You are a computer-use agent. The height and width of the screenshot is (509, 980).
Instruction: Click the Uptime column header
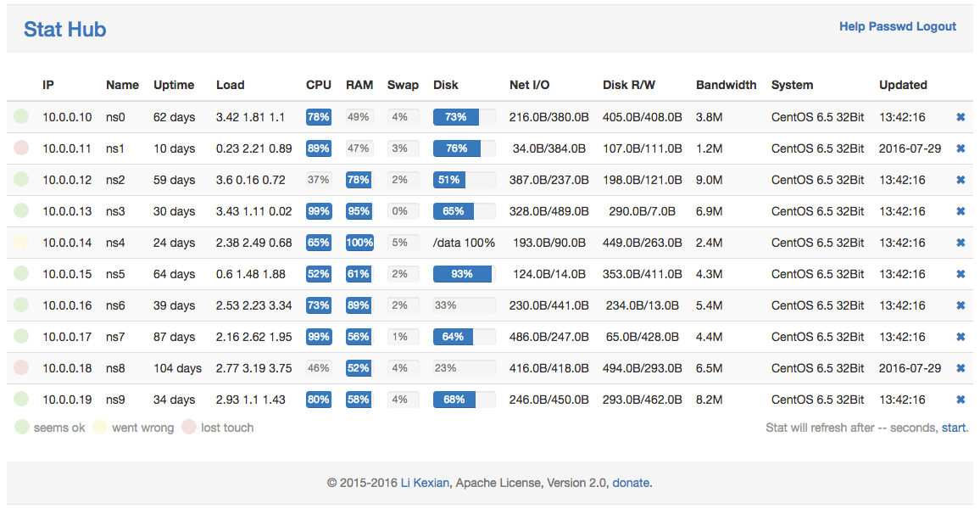pyautogui.click(x=174, y=85)
